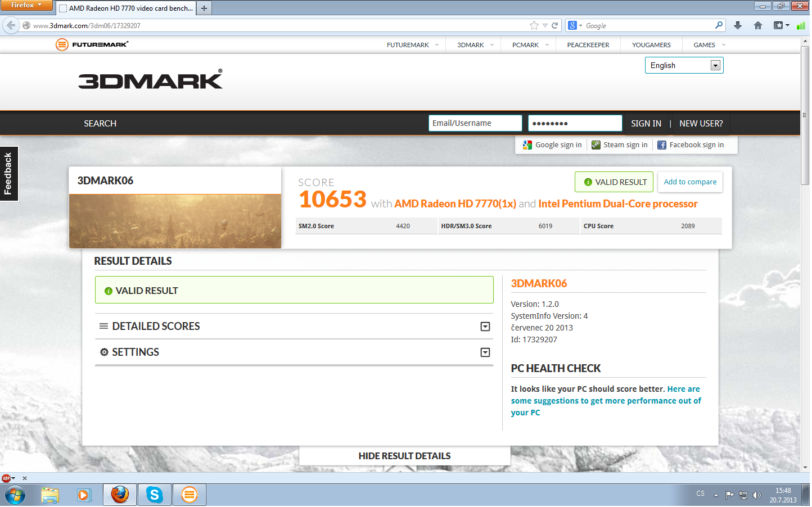This screenshot has height=507, width=812.
Task: Open the network tray icon
Action: click(743, 495)
